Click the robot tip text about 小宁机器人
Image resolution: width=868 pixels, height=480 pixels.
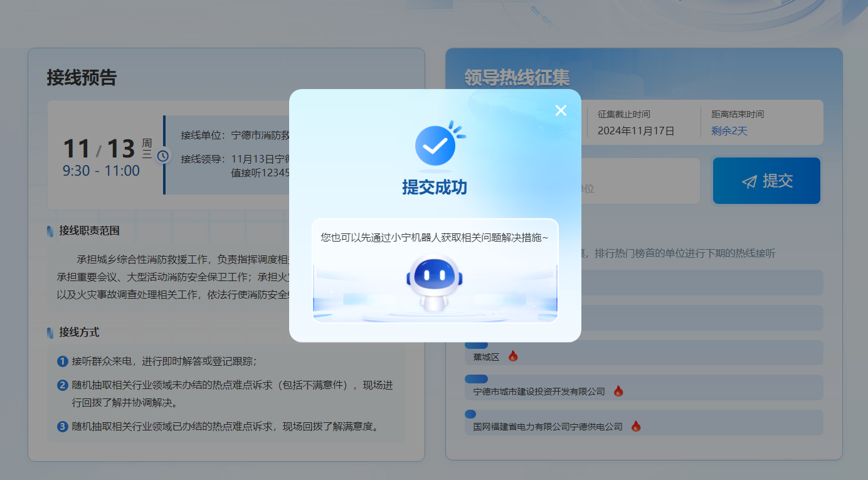tap(435, 238)
